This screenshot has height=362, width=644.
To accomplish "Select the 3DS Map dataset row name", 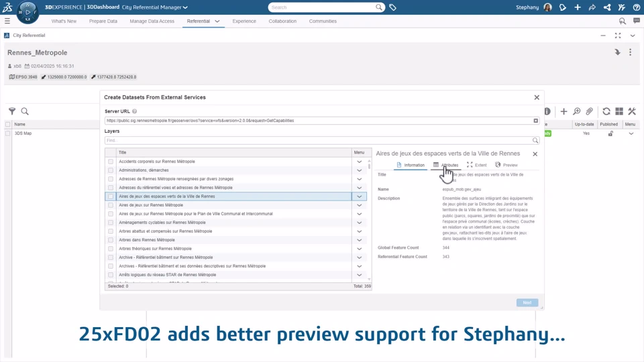I will click(23, 133).
